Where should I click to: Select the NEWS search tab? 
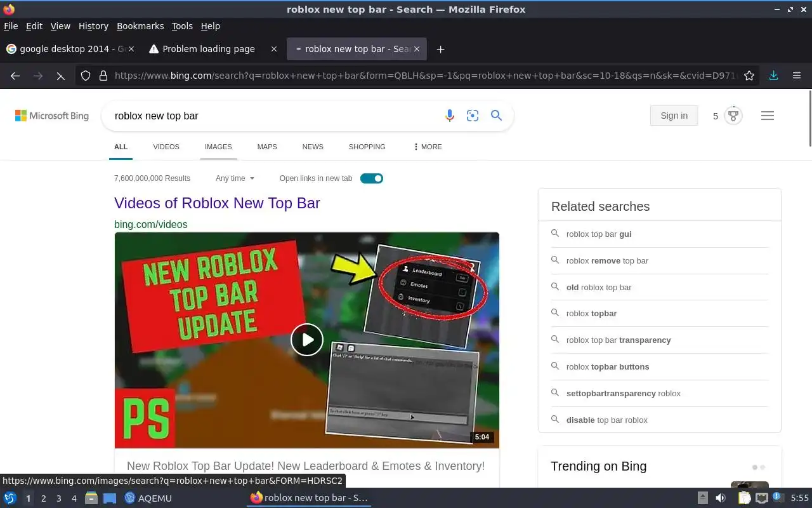(313, 147)
